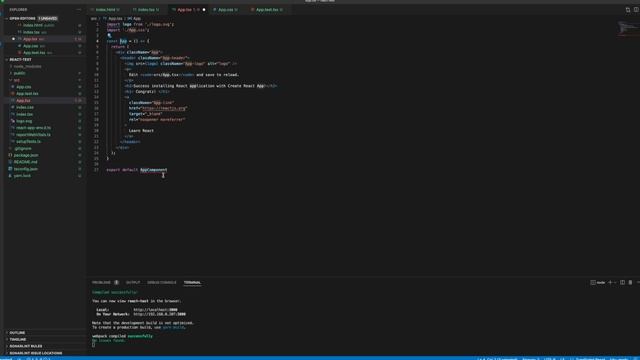
Task: Click the new terminal plus icon
Action: click(610, 282)
